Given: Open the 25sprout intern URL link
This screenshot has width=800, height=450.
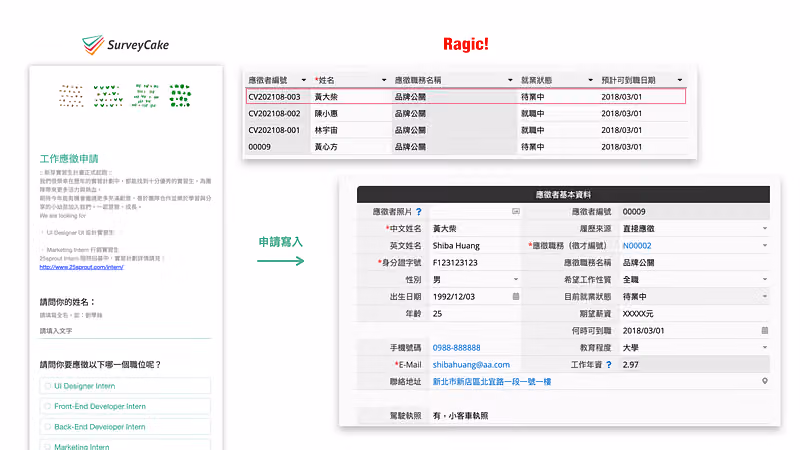Looking at the screenshot, I should (82, 267).
